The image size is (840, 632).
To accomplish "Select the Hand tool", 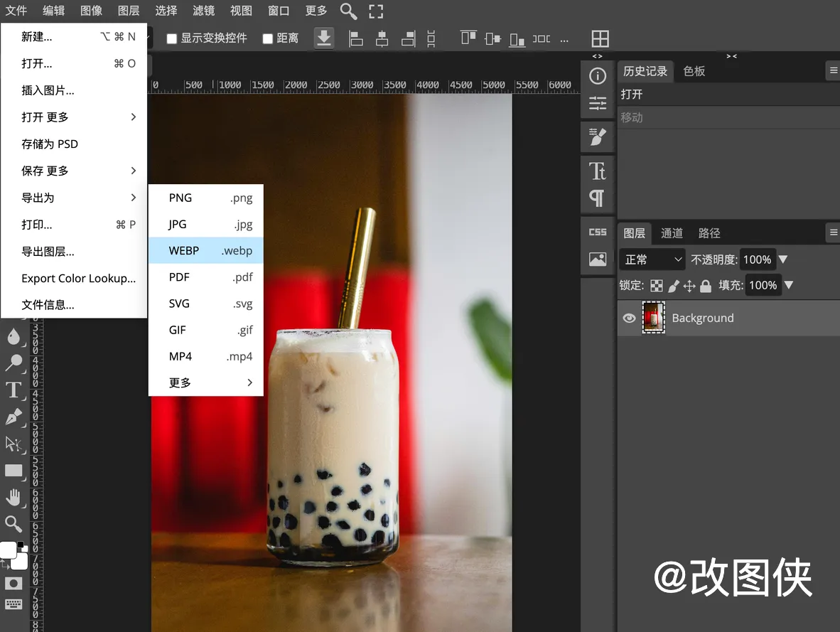I will pyautogui.click(x=14, y=498).
